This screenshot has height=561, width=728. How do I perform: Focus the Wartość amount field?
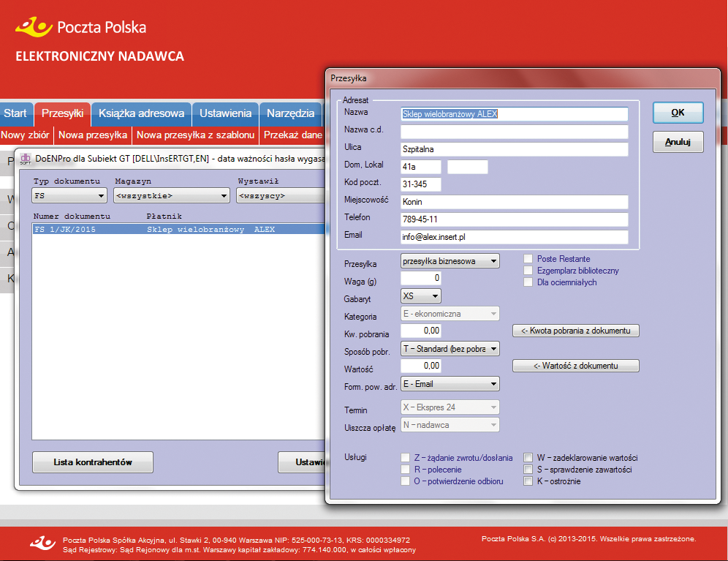coord(420,366)
